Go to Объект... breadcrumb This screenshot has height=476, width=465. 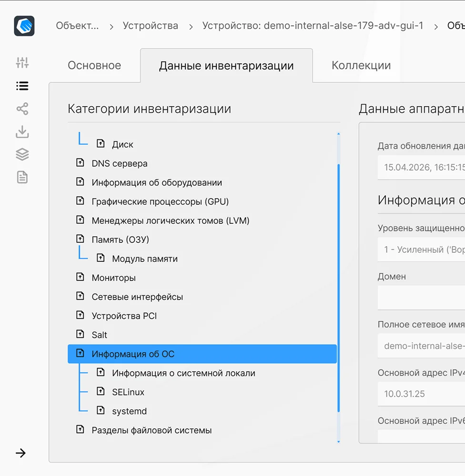click(77, 26)
